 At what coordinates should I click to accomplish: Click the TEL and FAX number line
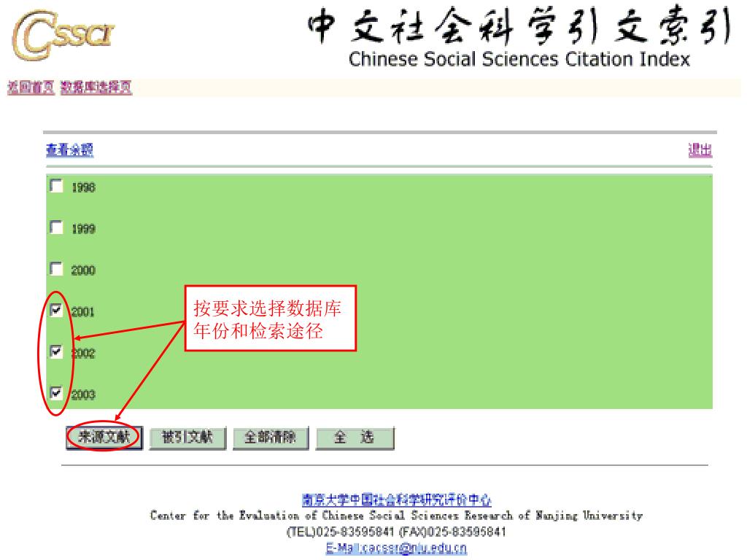click(396, 532)
